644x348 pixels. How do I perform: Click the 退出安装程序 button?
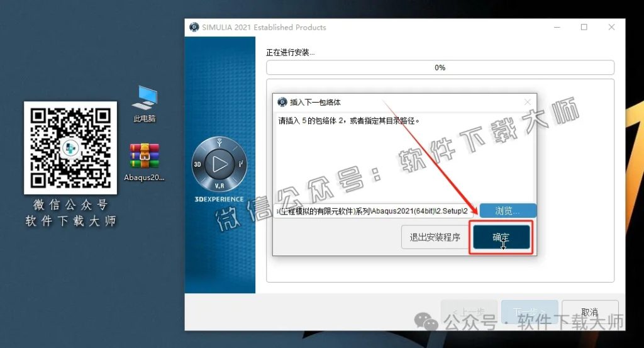tap(435, 237)
